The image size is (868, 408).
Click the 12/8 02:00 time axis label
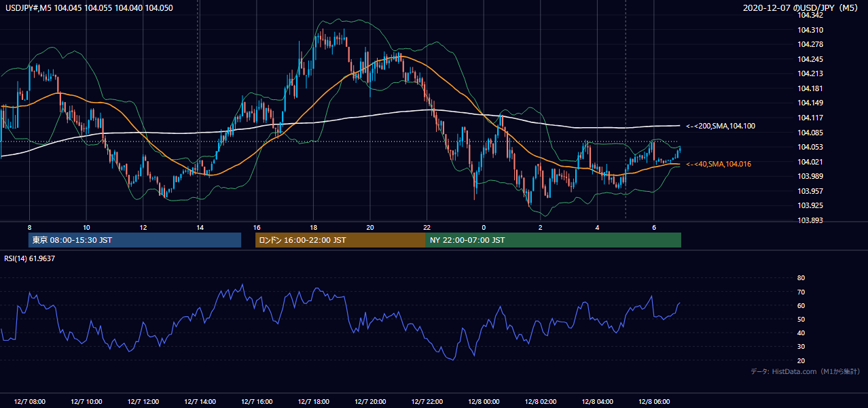pos(541,402)
